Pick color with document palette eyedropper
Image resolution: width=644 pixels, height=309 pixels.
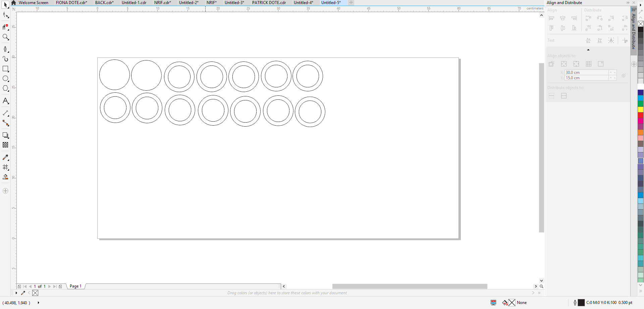click(23, 293)
